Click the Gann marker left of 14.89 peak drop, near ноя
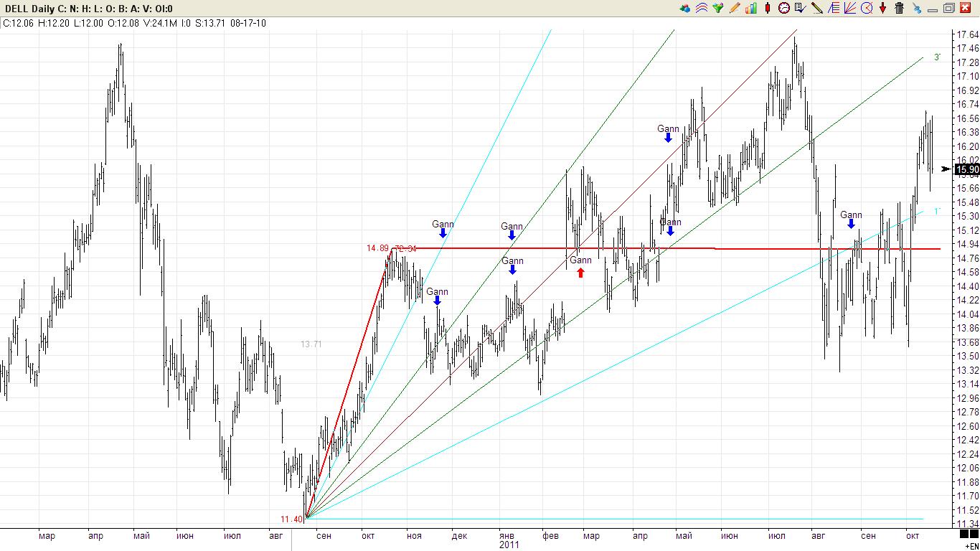Viewport: 980px width, 551px height. 437,296
